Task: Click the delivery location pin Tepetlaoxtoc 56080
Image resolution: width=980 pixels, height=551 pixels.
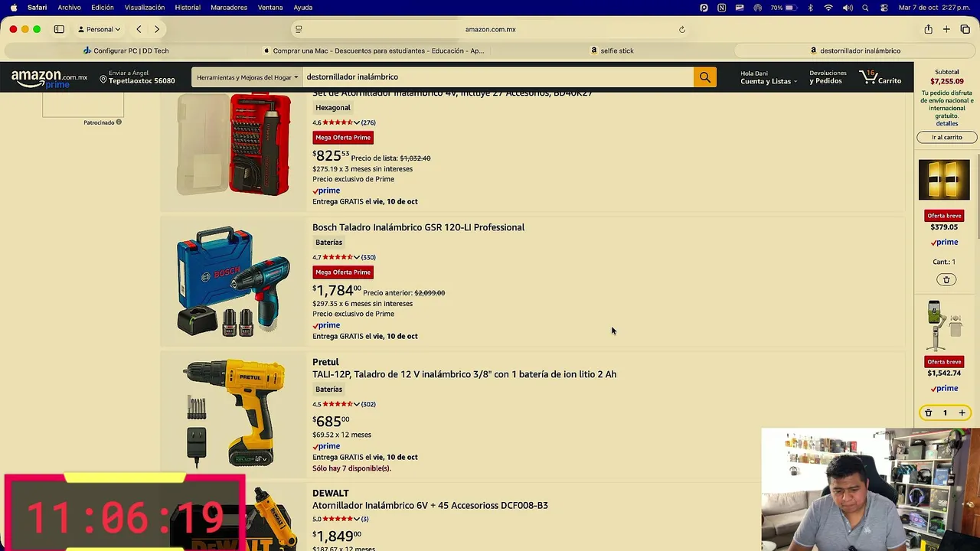Action: [x=137, y=77]
